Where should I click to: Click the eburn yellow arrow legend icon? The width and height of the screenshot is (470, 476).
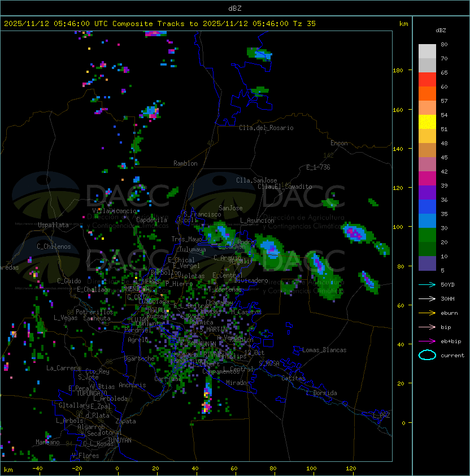(x=427, y=313)
